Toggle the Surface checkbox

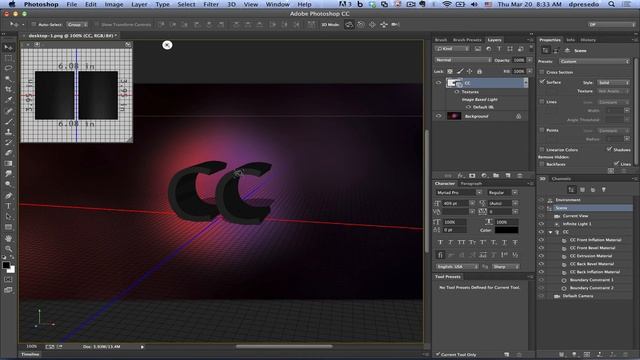(x=542, y=82)
